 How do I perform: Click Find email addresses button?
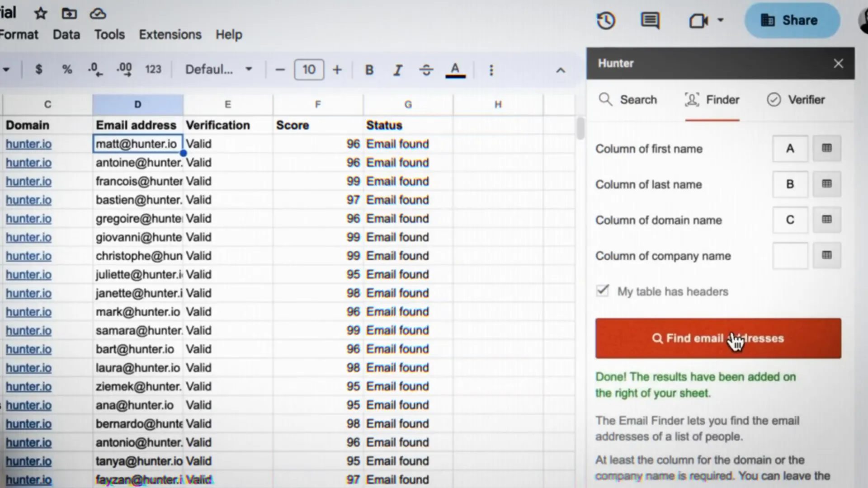(718, 338)
